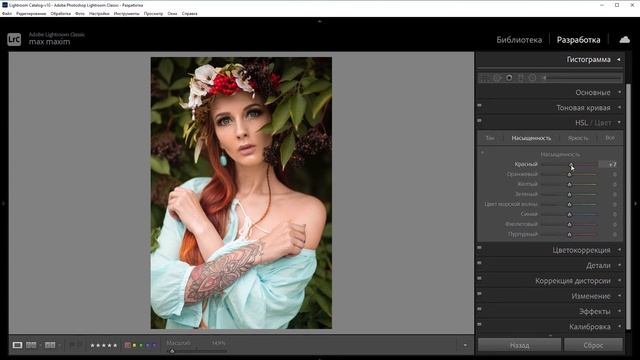640x360 pixels.
Task: Toggle Эффекты panel switch
Action: point(480,309)
